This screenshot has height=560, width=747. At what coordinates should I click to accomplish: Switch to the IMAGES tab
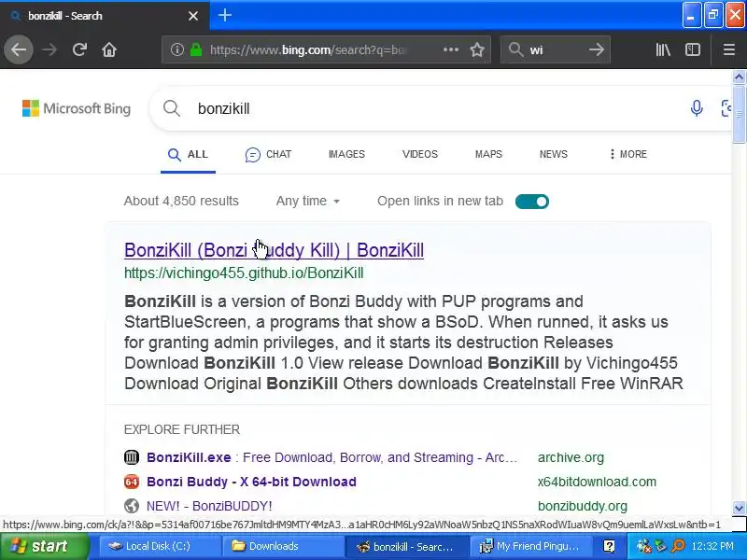(x=346, y=154)
